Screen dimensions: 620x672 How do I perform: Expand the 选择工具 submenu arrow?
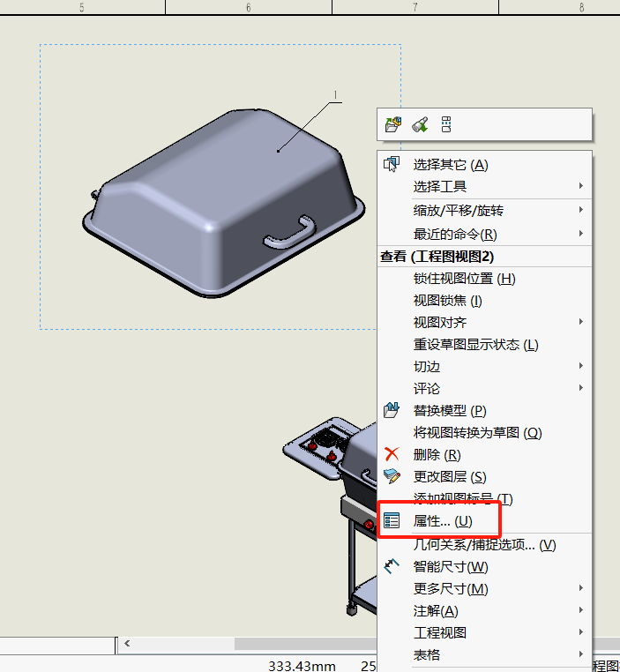(581, 185)
